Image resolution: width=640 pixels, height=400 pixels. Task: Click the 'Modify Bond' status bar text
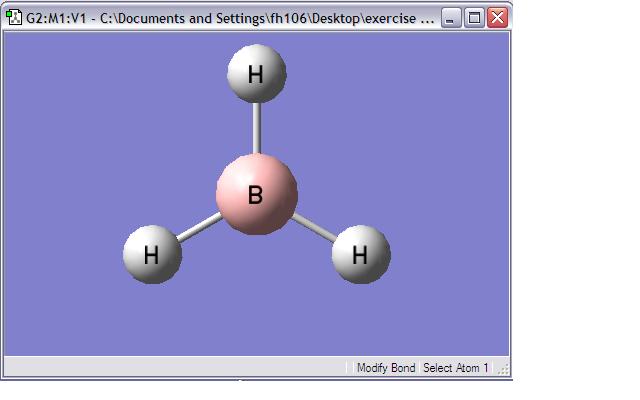click(386, 368)
